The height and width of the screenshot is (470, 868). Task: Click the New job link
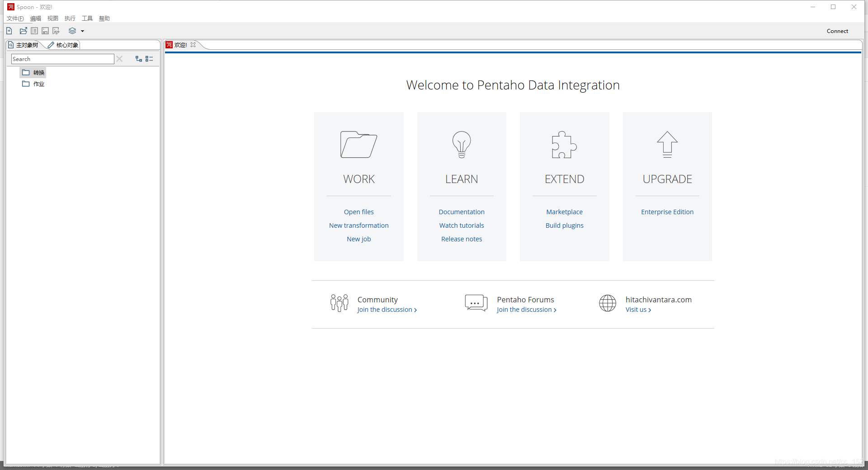point(359,239)
